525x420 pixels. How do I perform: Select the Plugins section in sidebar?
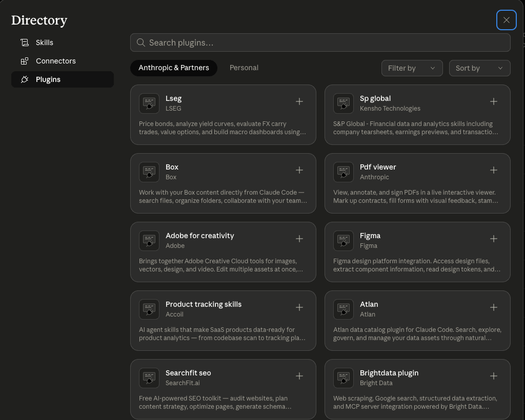(x=62, y=79)
